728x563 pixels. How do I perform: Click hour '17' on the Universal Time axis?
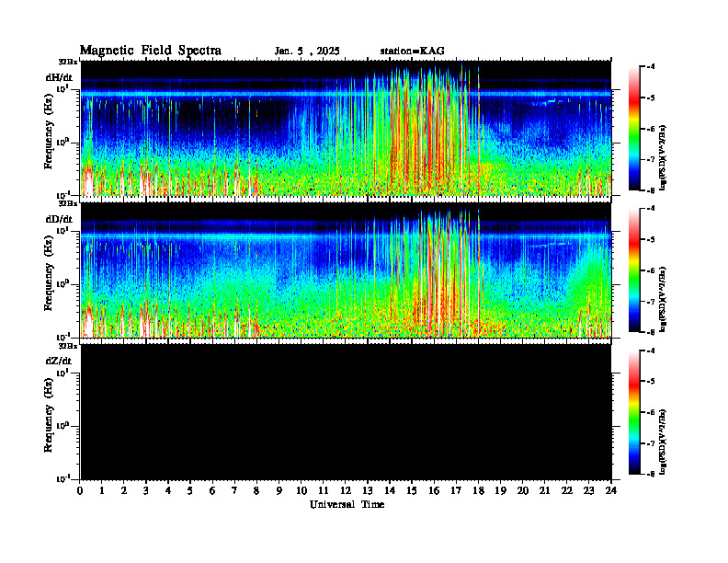pos(456,491)
